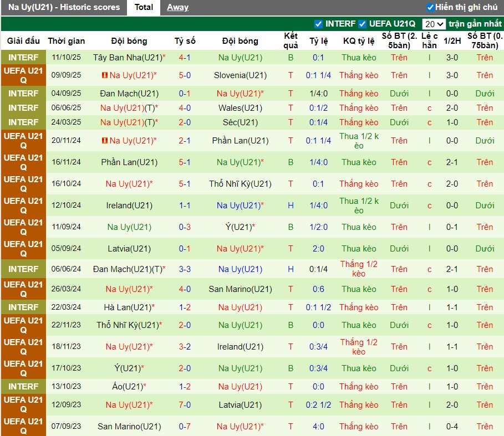Open the 20 recent matches dropdown
The height and width of the screenshot is (436, 504).
pyautogui.click(x=434, y=24)
